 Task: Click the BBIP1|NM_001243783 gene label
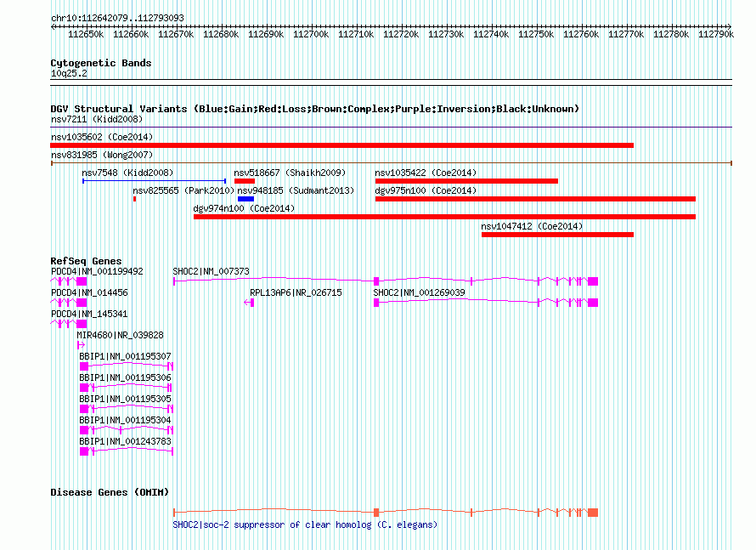coord(126,441)
